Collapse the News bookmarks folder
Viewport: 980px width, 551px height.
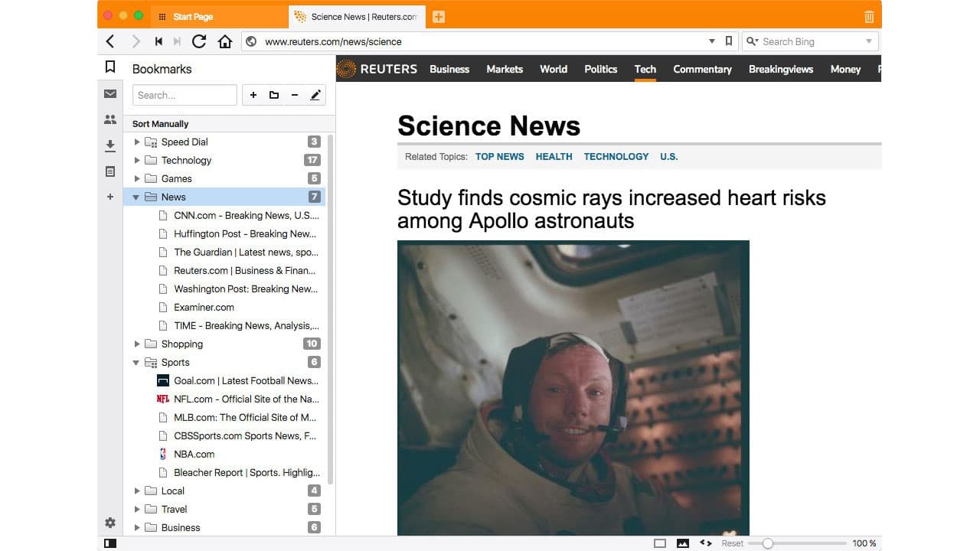[x=136, y=197]
